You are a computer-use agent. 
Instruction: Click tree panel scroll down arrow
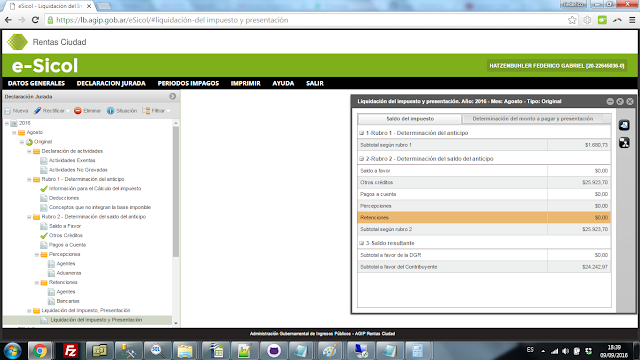click(x=176, y=323)
